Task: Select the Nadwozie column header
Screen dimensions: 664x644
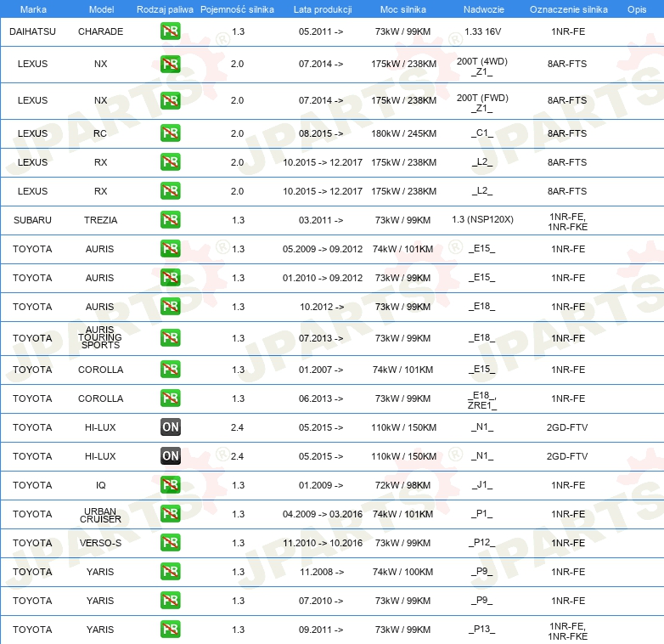Action: 484,9
